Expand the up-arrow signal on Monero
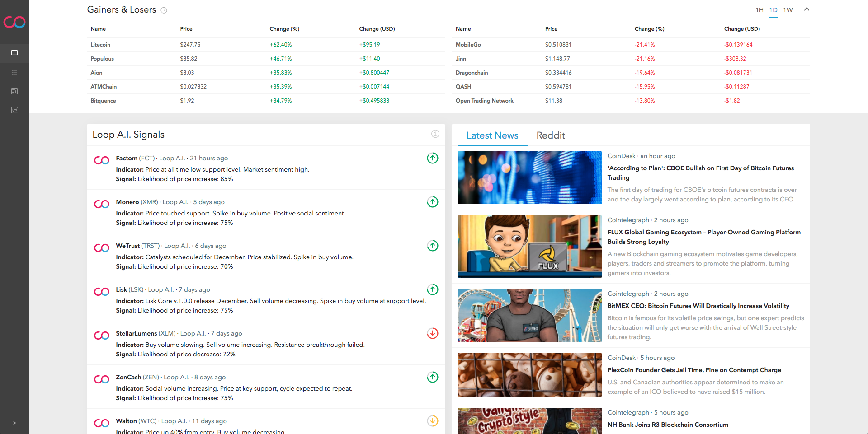 pyautogui.click(x=432, y=202)
